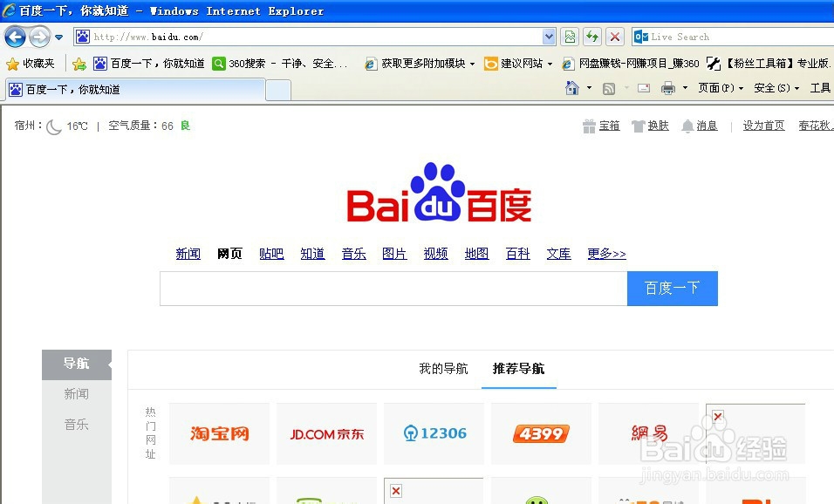Click the Baidu logo image

pyautogui.click(x=438, y=192)
